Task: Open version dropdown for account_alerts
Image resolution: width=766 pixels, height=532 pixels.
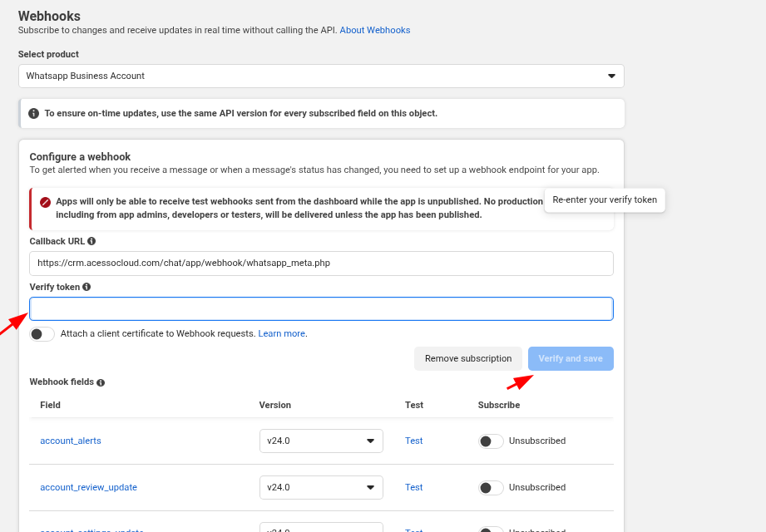Action: (321, 441)
